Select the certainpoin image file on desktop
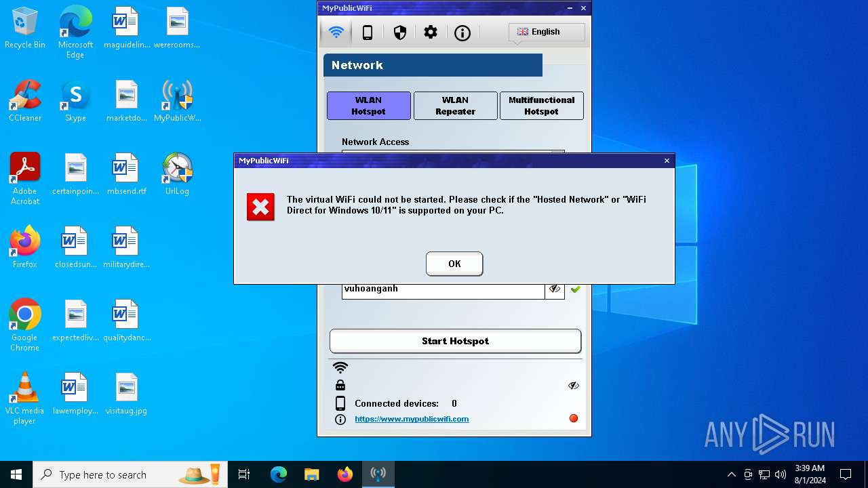 tap(75, 174)
